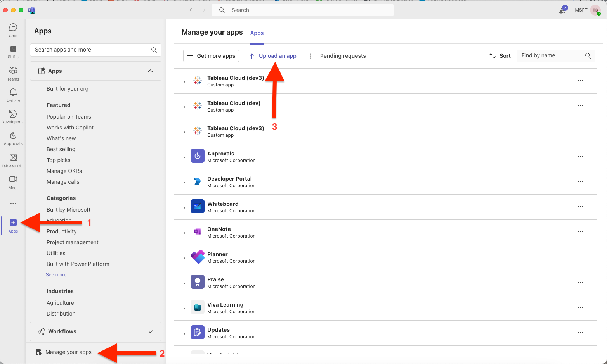
Task: Expand the Viva Learning row
Action: pos(184,309)
